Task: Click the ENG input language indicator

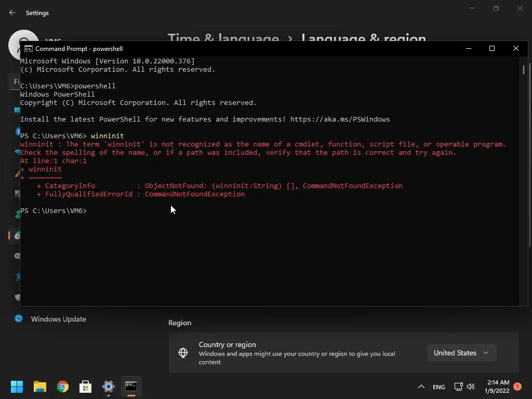Action: [438, 387]
